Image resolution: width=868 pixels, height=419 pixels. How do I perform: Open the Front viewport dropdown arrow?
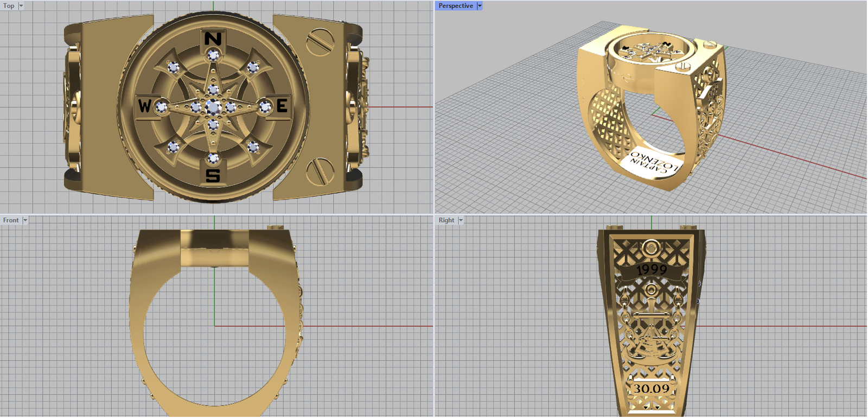tap(25, 220)
